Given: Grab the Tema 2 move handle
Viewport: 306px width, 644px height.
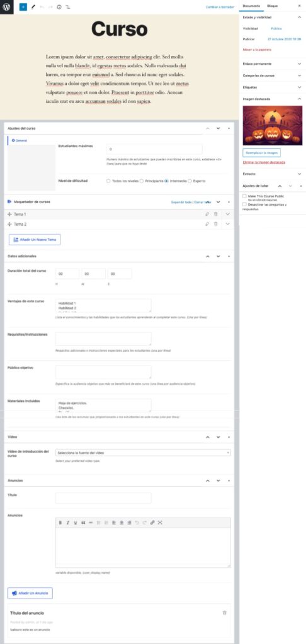Looking at the screenshot, I should [10, 225].
